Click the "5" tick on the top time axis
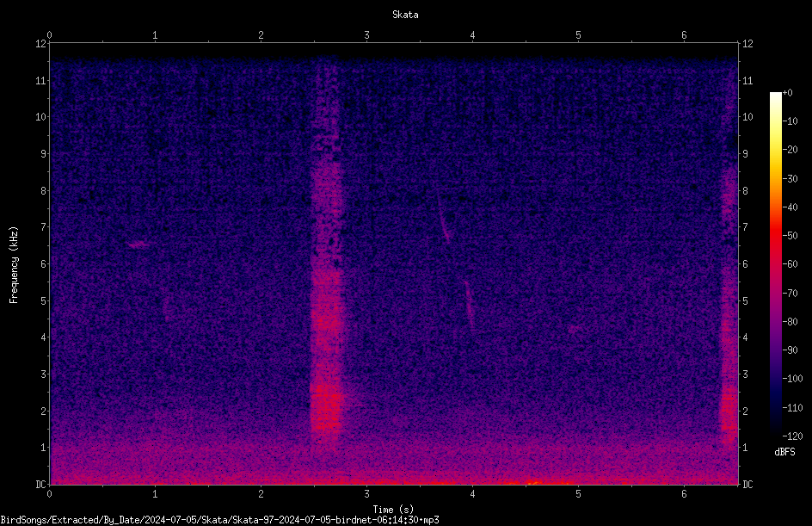Image resolution: width=812 pixels, height=526 pixels. pos(578,35)
